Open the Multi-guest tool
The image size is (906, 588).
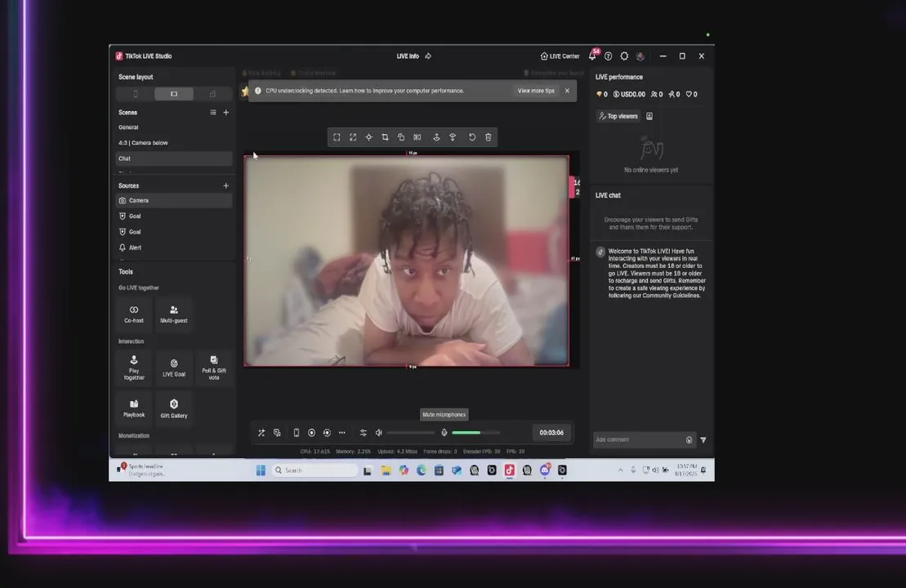(x=174, y=314)
